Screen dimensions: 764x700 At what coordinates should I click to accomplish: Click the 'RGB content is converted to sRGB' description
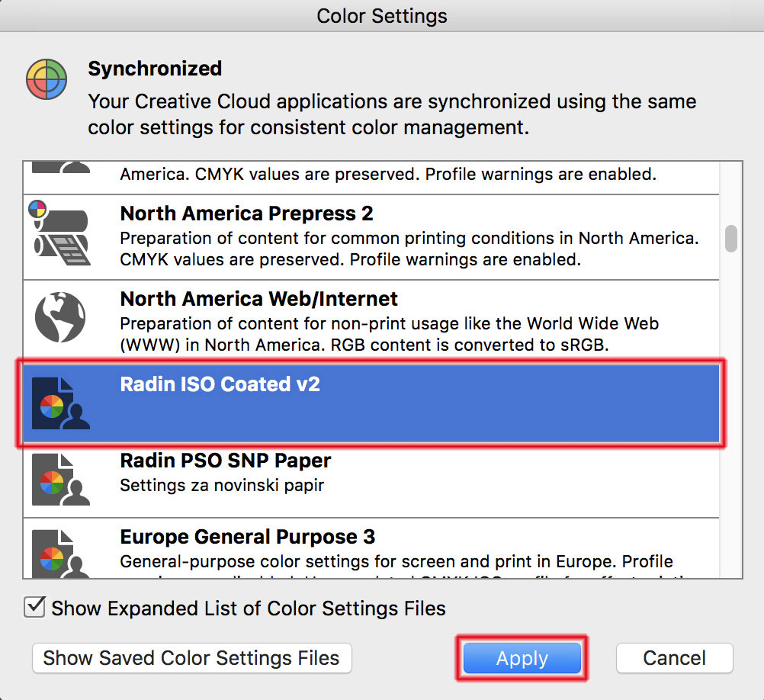(470, 345)
